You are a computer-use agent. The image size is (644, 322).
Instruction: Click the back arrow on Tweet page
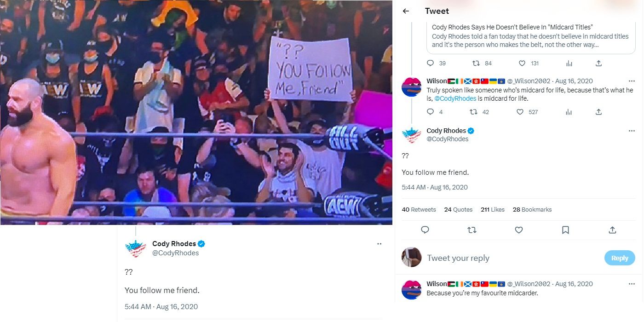coord(406,11)
